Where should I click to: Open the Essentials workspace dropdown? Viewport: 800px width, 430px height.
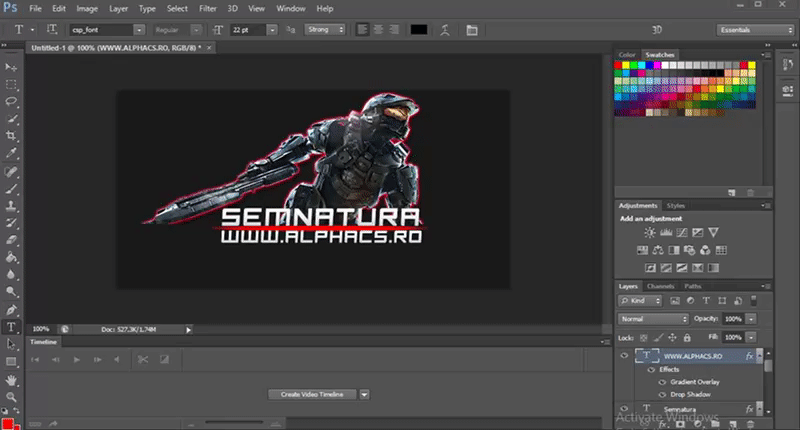coord(754,30)
